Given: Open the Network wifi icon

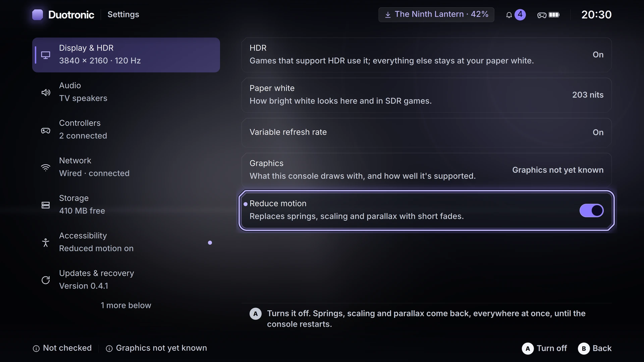Looking at the screenshot, I should [x=46, y=168].
